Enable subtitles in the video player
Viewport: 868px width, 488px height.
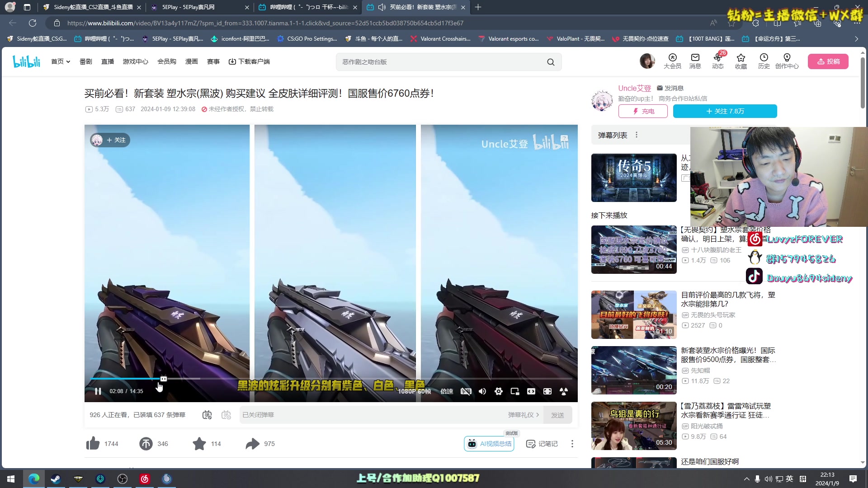(466, 391)
